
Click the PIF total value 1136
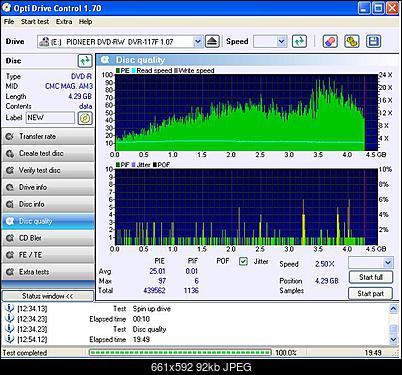[191, 290]
